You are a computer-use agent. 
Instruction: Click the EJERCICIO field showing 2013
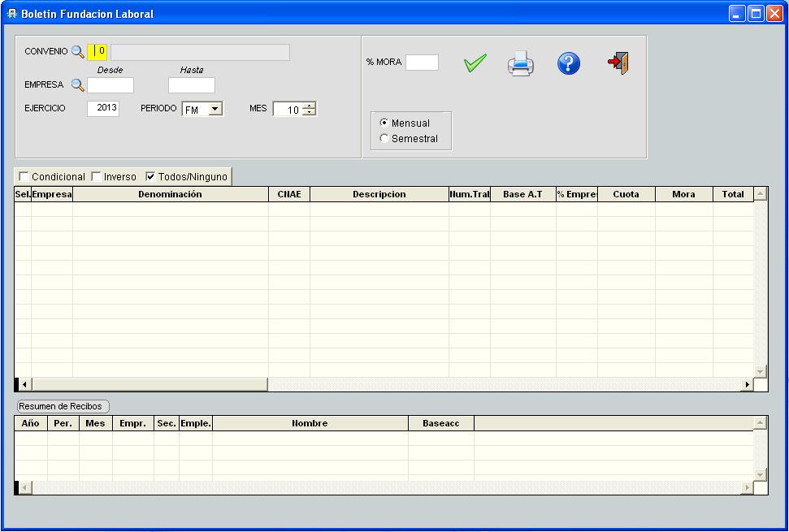pos(103,108)
